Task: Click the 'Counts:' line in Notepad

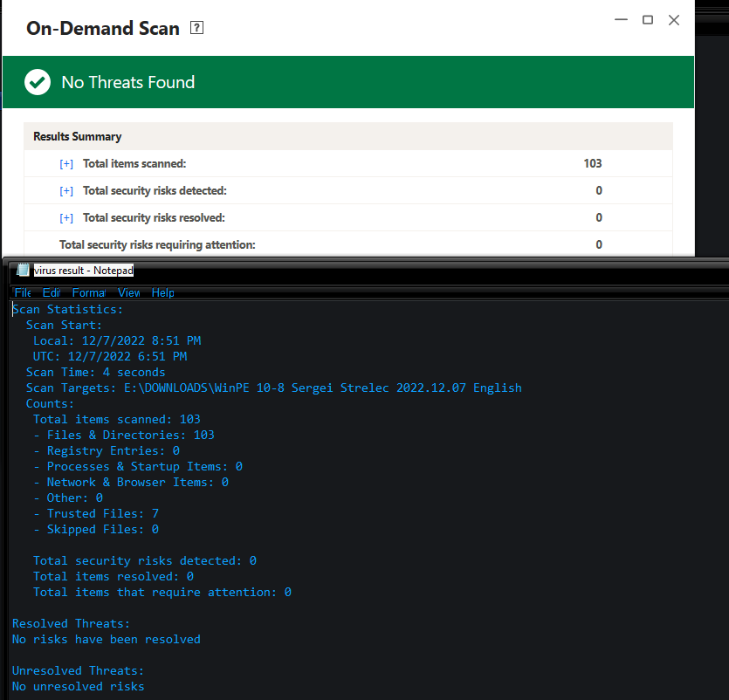Action: pos(50,403)
